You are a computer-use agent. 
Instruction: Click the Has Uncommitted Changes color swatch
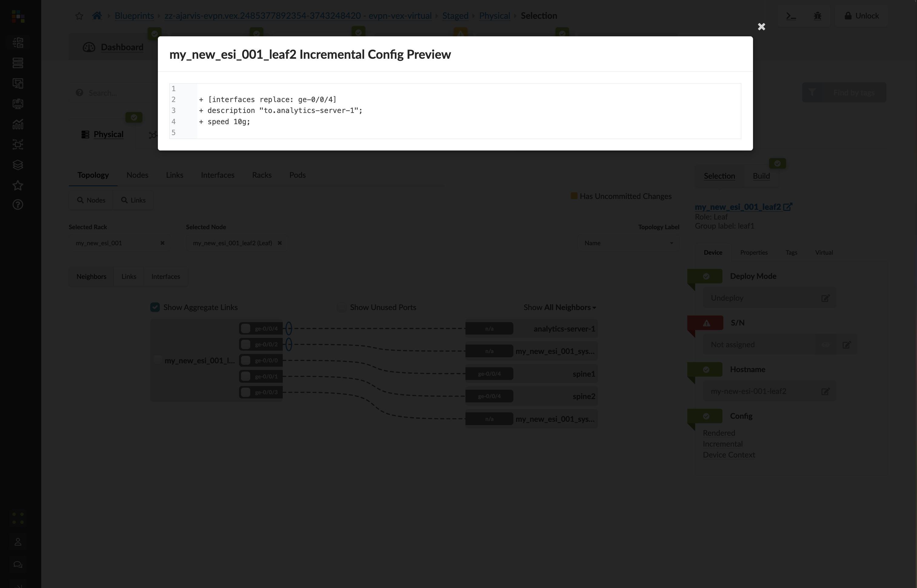pos(574,196)
